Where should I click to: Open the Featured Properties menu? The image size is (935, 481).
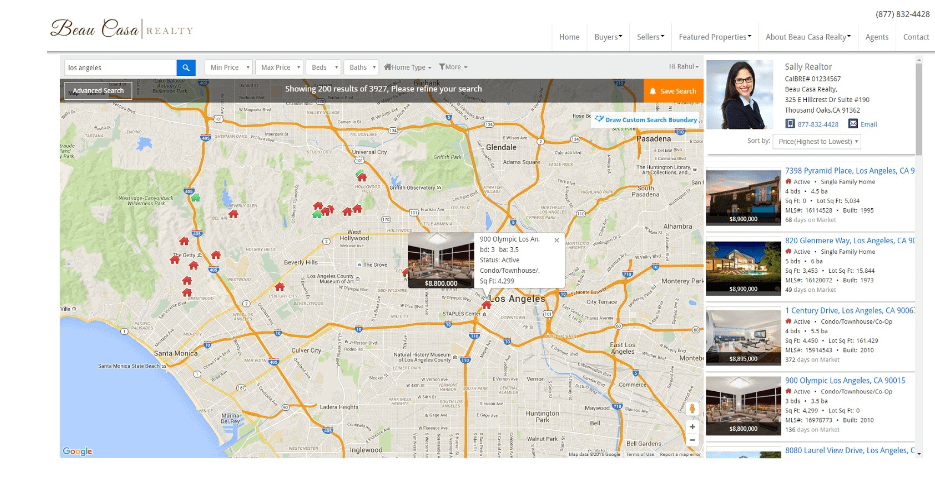tap(714, 37)
